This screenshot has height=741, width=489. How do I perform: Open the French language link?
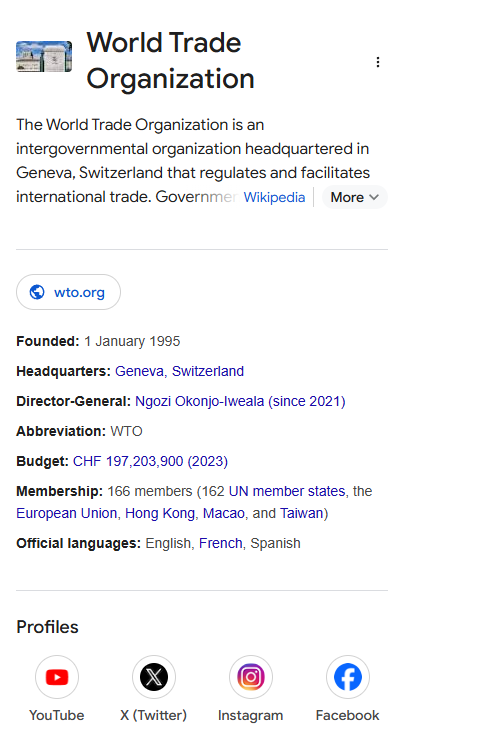click(221, 543)
